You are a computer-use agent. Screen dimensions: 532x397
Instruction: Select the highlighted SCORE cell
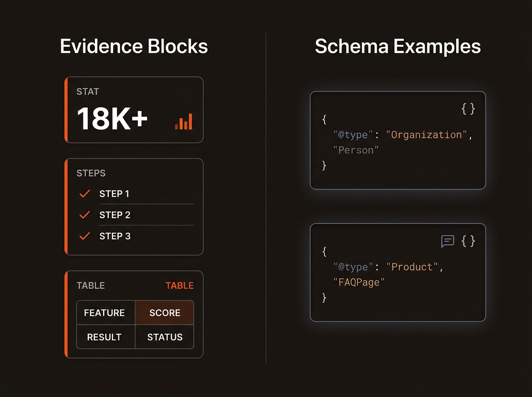[164, 313]
